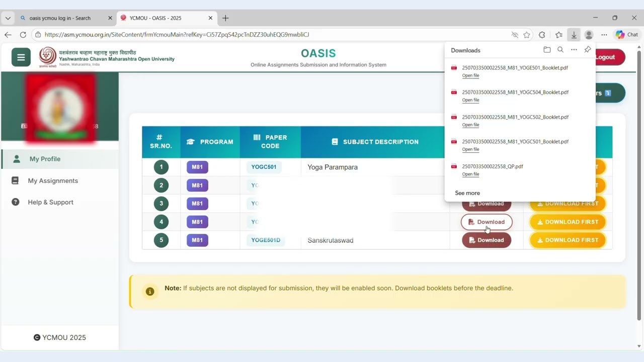644x362 pixels.
Task: Open the hamburger menu in OASIS header
Action: [21, 57]
